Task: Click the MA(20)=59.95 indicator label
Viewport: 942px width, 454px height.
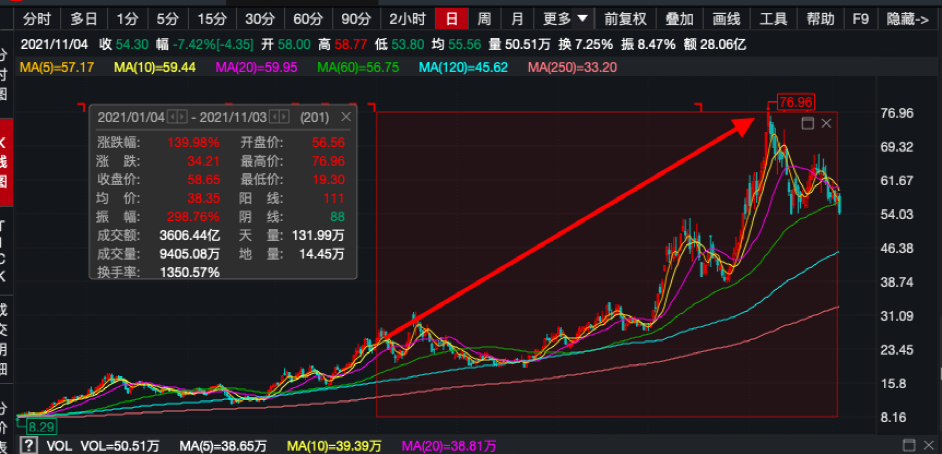Action: coord(257,67)
